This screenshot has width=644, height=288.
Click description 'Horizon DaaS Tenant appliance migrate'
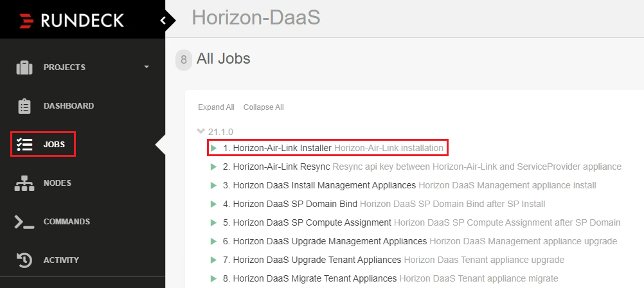[x=478, y=278]
